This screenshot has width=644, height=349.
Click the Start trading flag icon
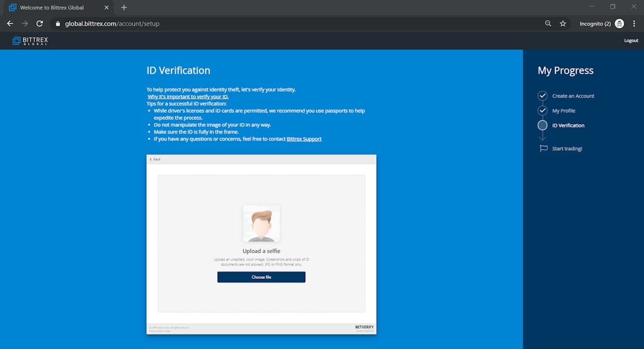[543, 149]
